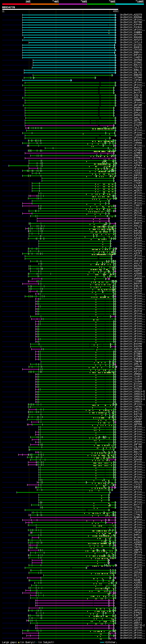The width and height of the screenshot is (146, 644).
Task: Select hit label UniRef100_Q4KLS8
Action: tap(131, 118)
